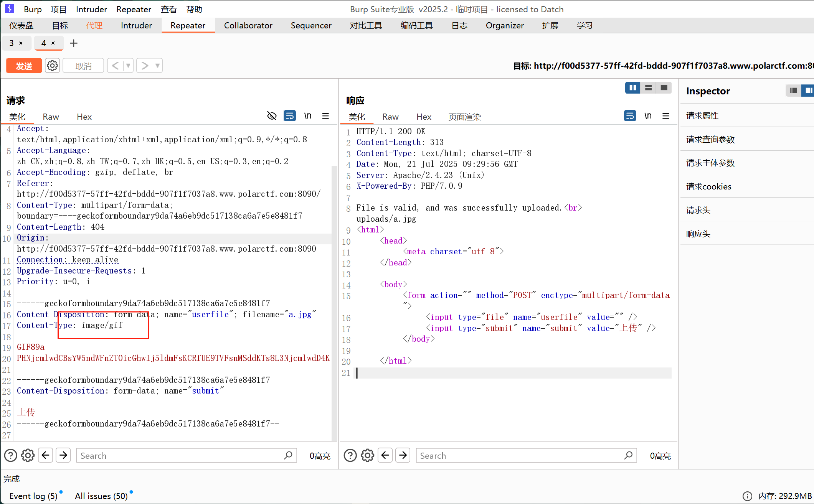The image size is (814, 504).
Task: Click help question mark icon below request
Action: tap(11, 455)
